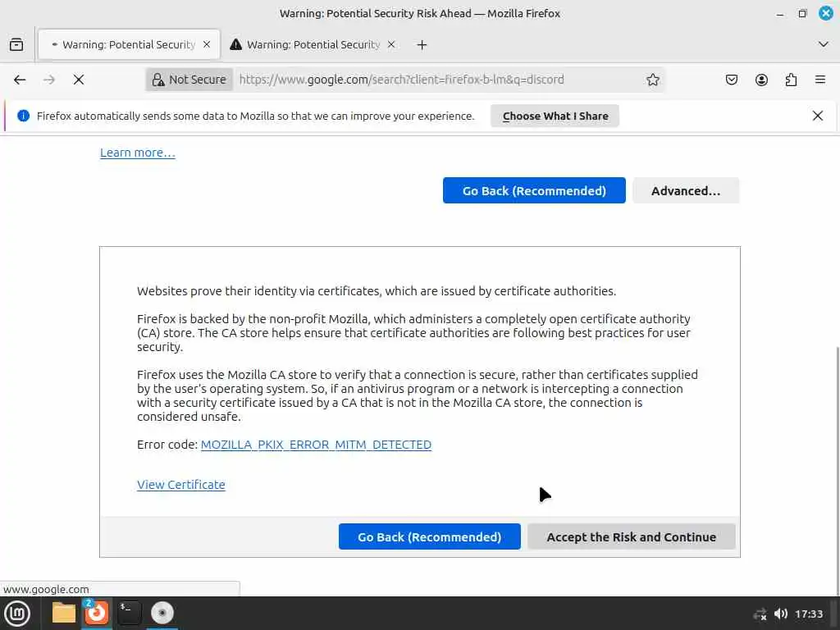Image resolution: width=840 pixels, height=630 pixels.
Task: Click the notification bar message text
Action: pos(256,116)
